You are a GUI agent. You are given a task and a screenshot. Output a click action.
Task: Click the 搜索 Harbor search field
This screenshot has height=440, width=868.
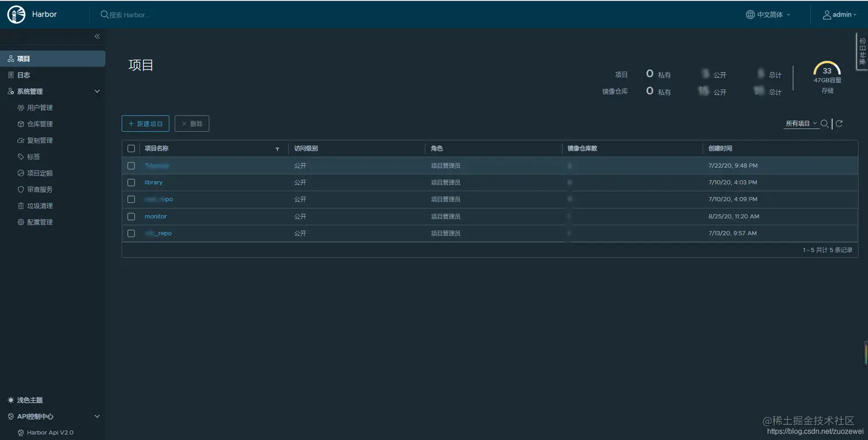[x=129, y=14]
